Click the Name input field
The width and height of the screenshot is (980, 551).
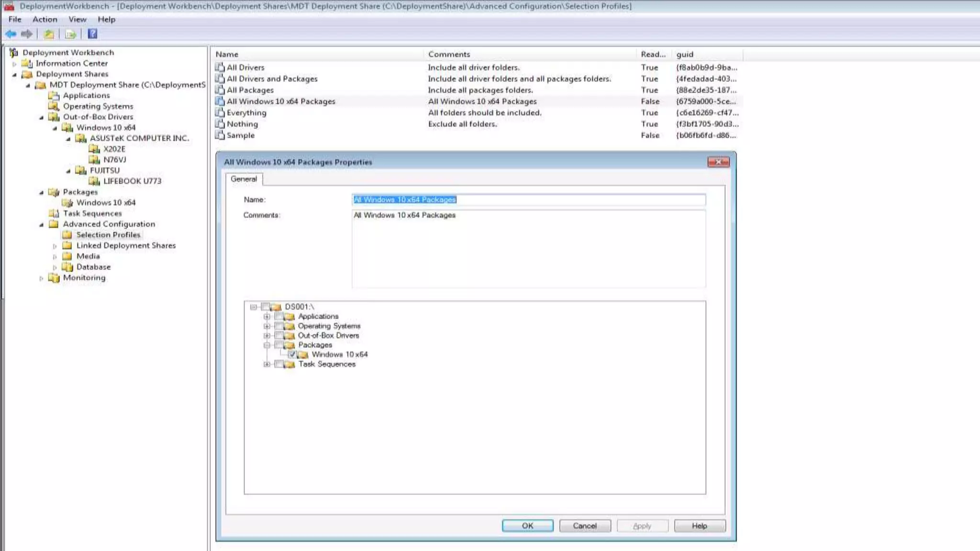[529, 200]
